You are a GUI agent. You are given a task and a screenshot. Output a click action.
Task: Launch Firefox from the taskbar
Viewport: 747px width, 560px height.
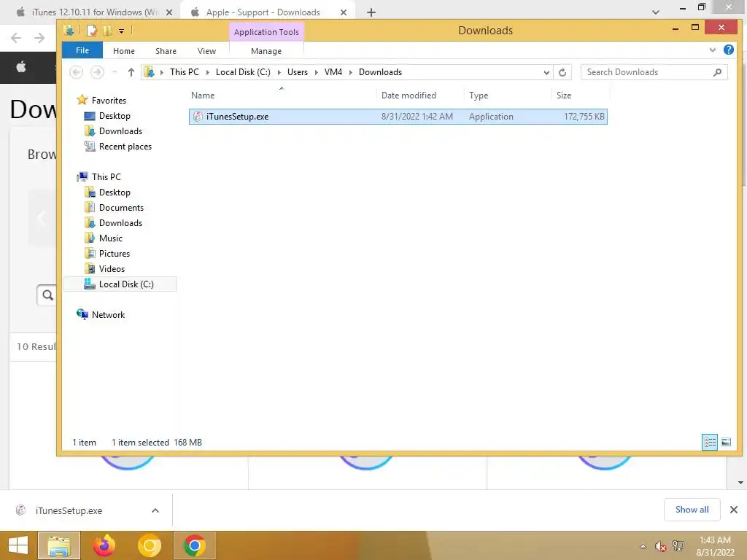[x=104, y=545]
